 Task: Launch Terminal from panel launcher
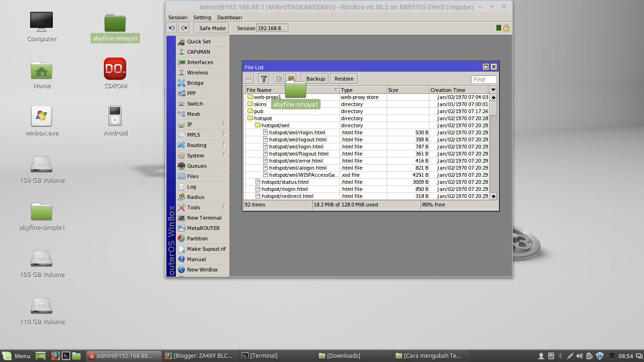tap(66, 356)
